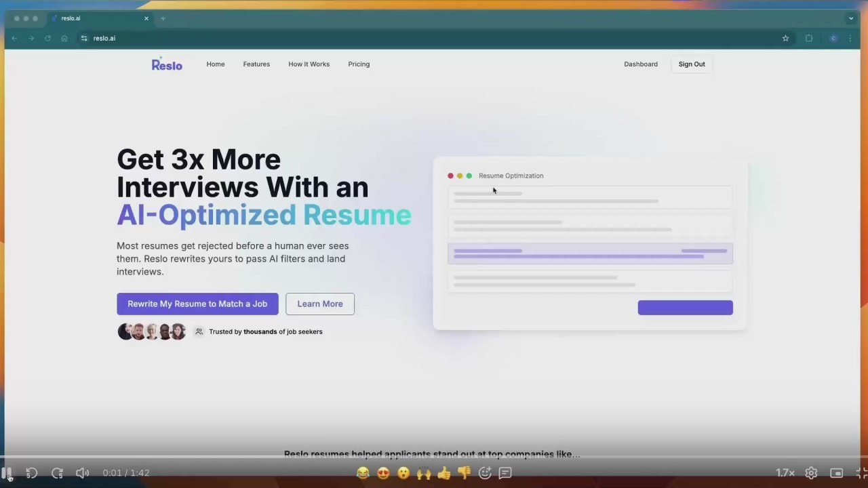Viewport: 868px width, 488px height.
Task: Click the purple button in Resume Optimization card
Action: coord(685,308)
